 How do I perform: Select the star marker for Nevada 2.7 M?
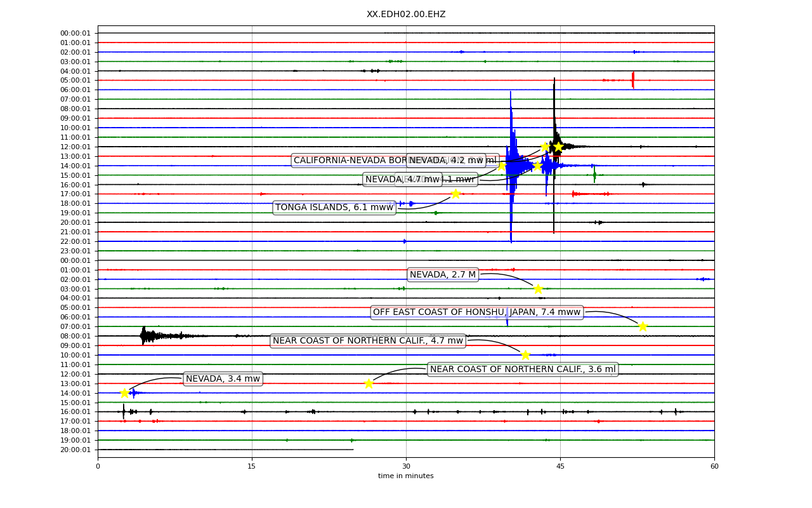(538, 289)
